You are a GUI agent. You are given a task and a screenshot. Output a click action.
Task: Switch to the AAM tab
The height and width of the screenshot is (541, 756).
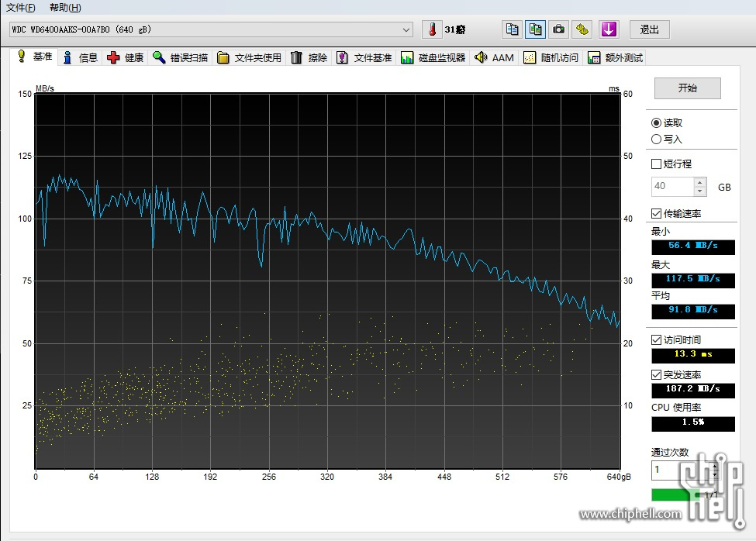tap(494, 58)
